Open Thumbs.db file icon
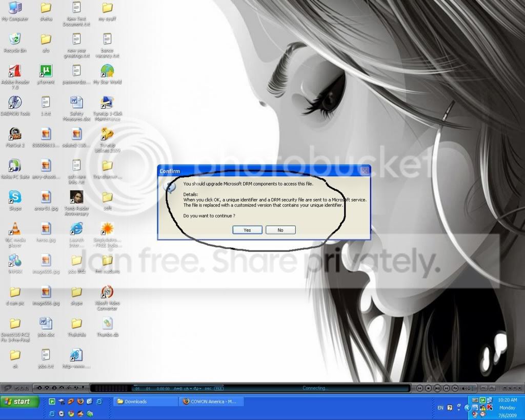 [107, 327]
